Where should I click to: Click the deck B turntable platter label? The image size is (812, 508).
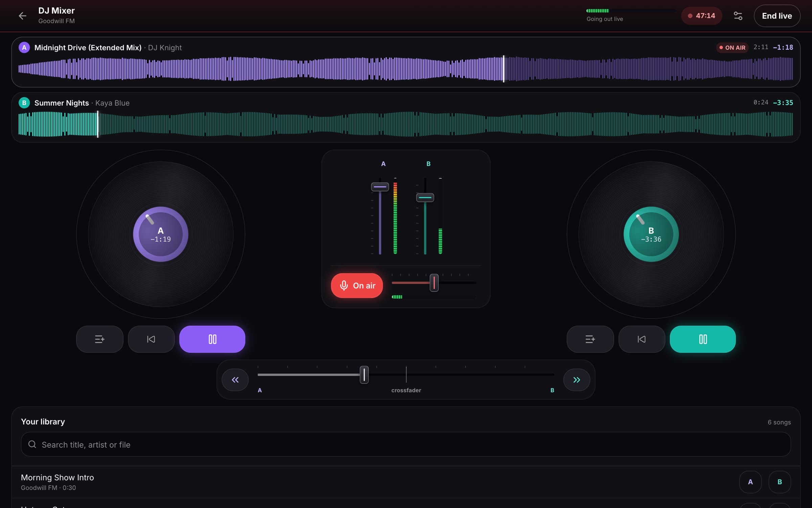(651, 234)
